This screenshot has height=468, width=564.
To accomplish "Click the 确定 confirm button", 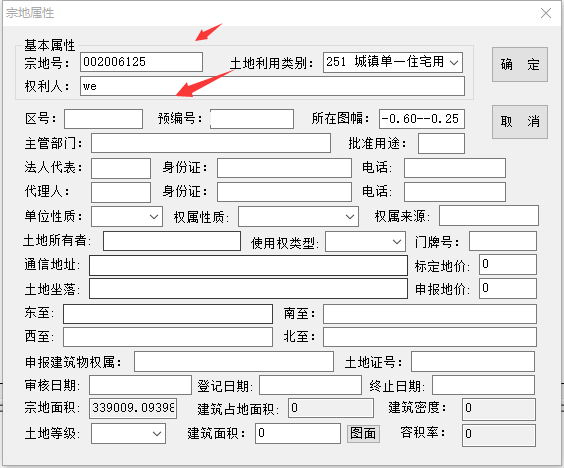I will point(520,64).
